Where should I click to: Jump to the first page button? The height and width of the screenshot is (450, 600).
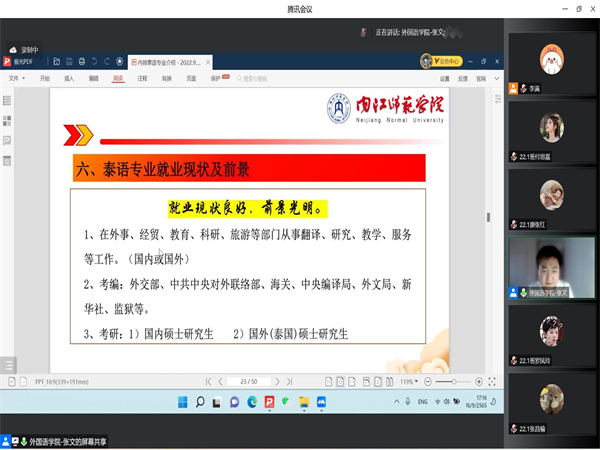pyautogui.click(x=207, y=381)
